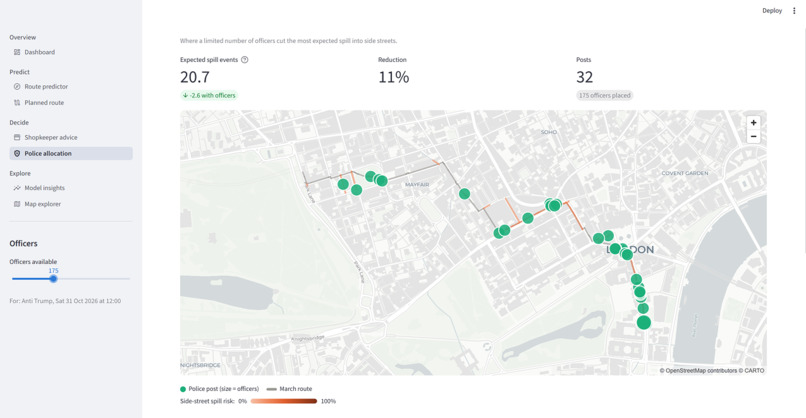This screenshot has height=418, width=806.
Task: Click the side-street spill risk gradient bar
Action: point(284,401)
